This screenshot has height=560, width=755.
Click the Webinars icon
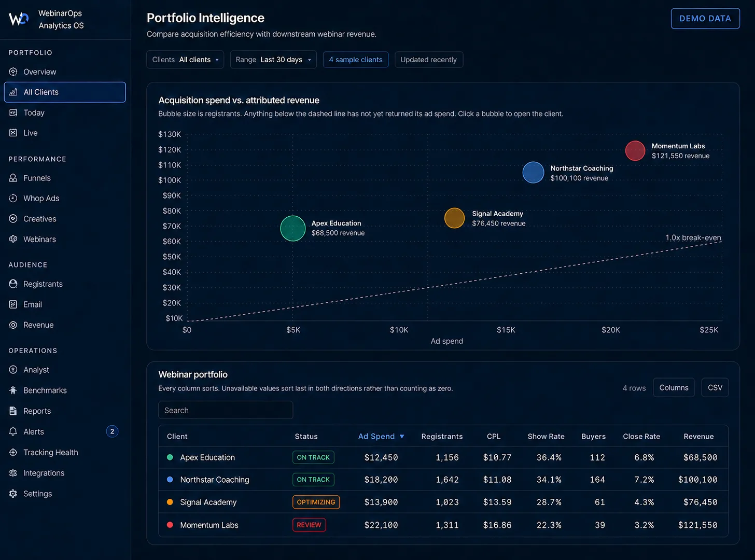coord(13,239)
